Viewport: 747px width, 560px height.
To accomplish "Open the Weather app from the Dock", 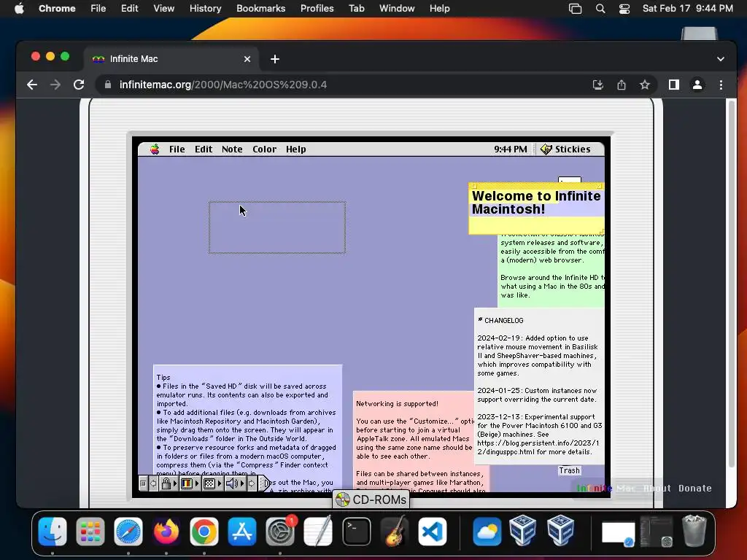I will 487,531.
